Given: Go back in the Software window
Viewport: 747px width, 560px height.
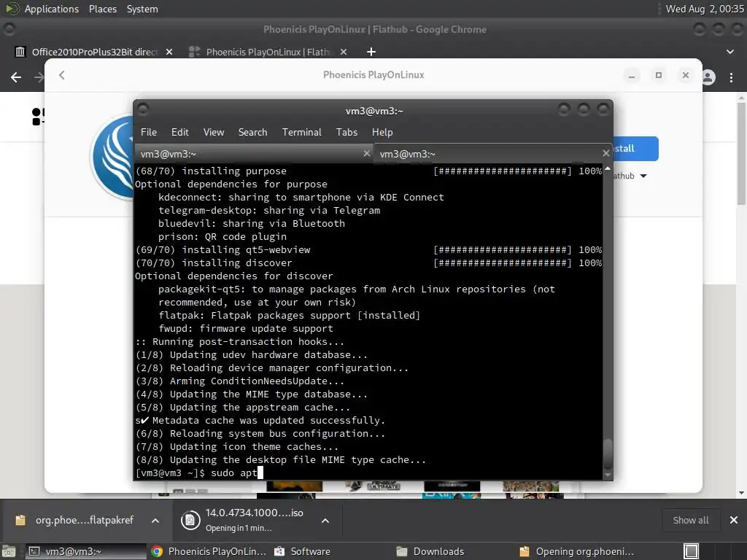Looking at the screenshot, I should (x=62, y=75).
